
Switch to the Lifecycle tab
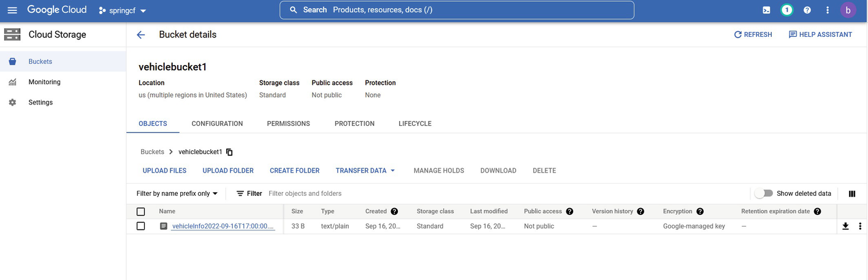[x=415, y=123]
